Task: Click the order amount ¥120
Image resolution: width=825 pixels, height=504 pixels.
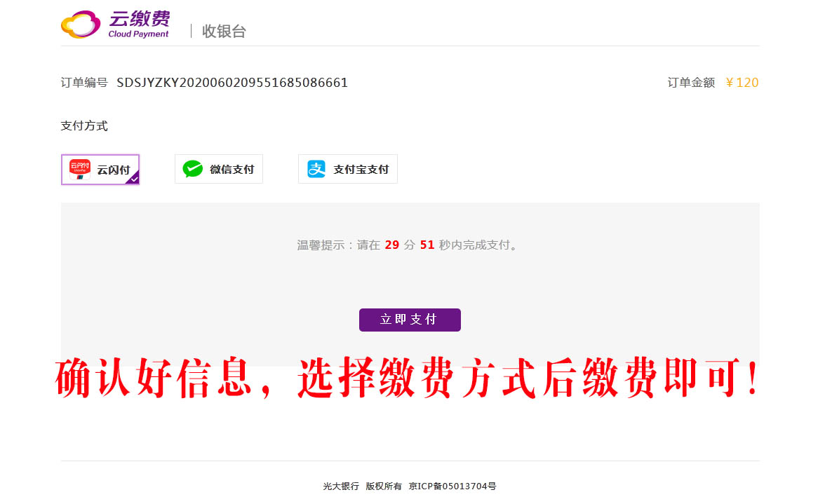Action: [x=742, y=83]
